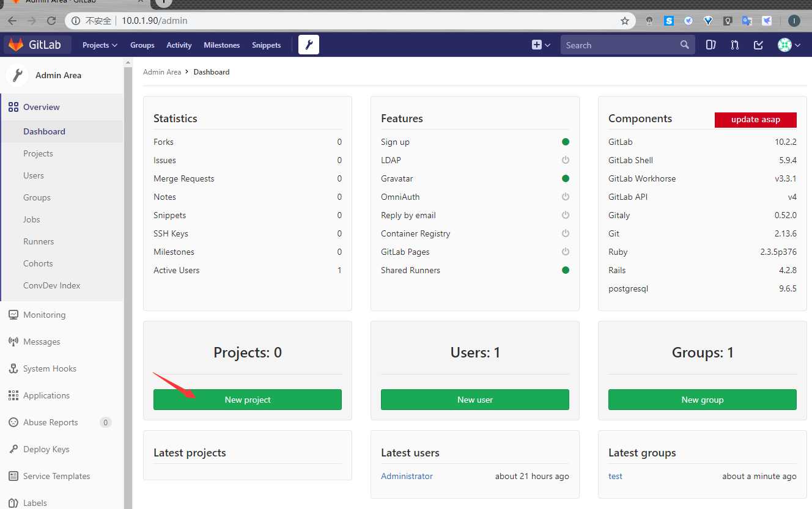The height and width of the screenshot is (509, 812).
Task: Open the Todos checkmark icon in navbar
Action: pos(758,45)
